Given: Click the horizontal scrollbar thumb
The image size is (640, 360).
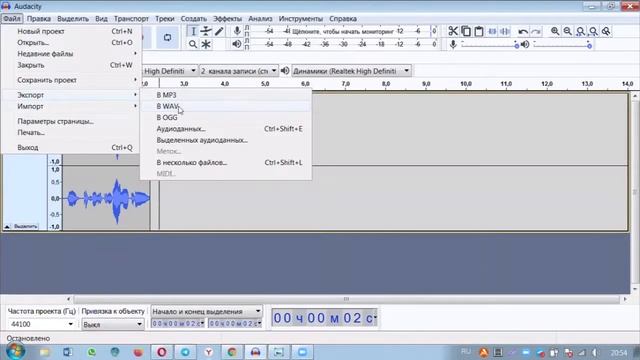Looking at the screenshot, I should tap(346, 299).
